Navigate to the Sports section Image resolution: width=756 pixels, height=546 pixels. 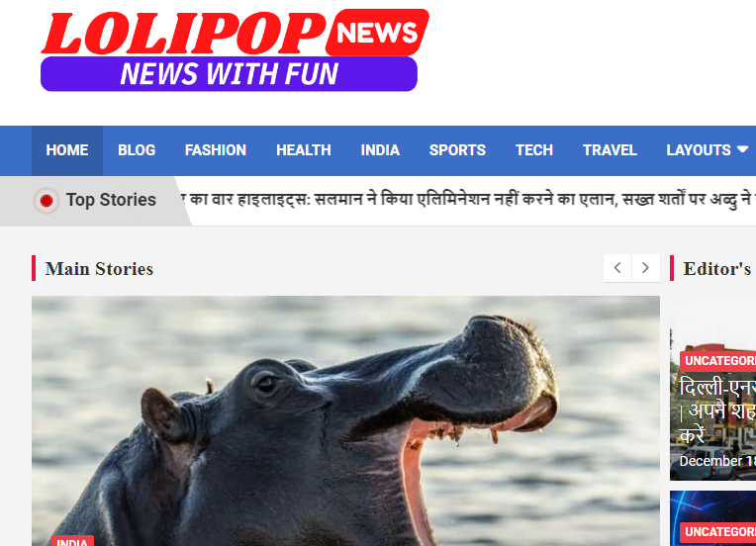pos(457,150)
